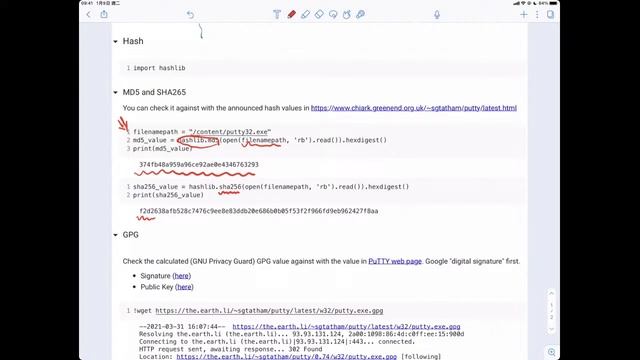640x360 pixels.
Task: Tap the page navigator down arrow
Action: (x=551, y=329)
